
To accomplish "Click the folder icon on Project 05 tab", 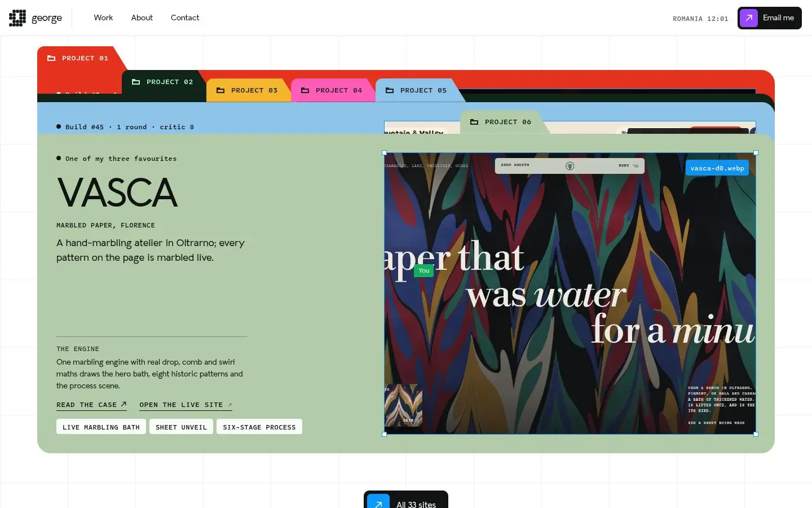I will 390,90.
